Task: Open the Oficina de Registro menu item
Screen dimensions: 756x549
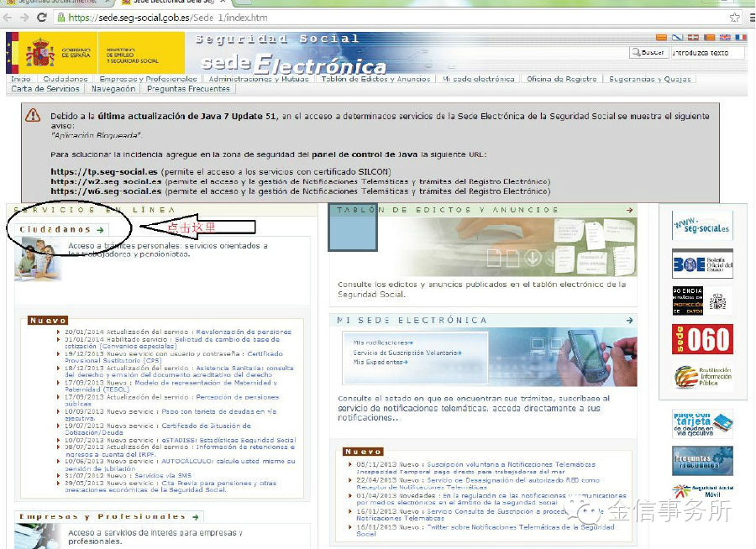Action: 562,79
